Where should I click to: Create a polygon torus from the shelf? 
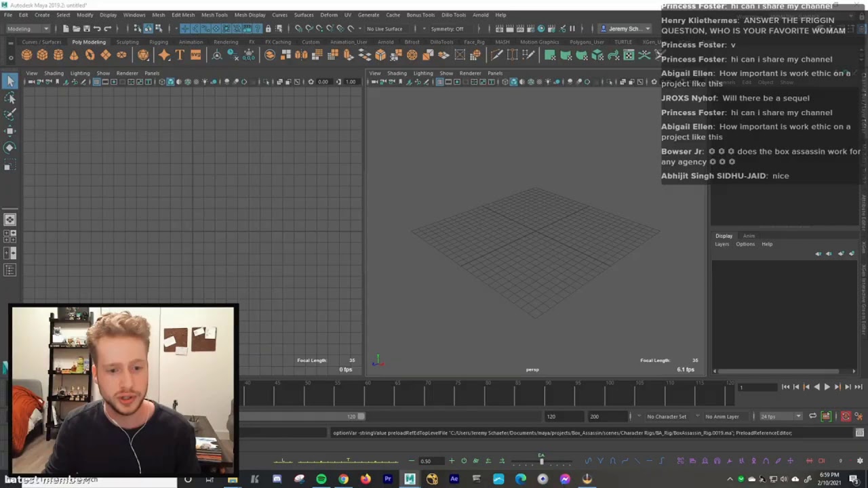pos(90,55)
